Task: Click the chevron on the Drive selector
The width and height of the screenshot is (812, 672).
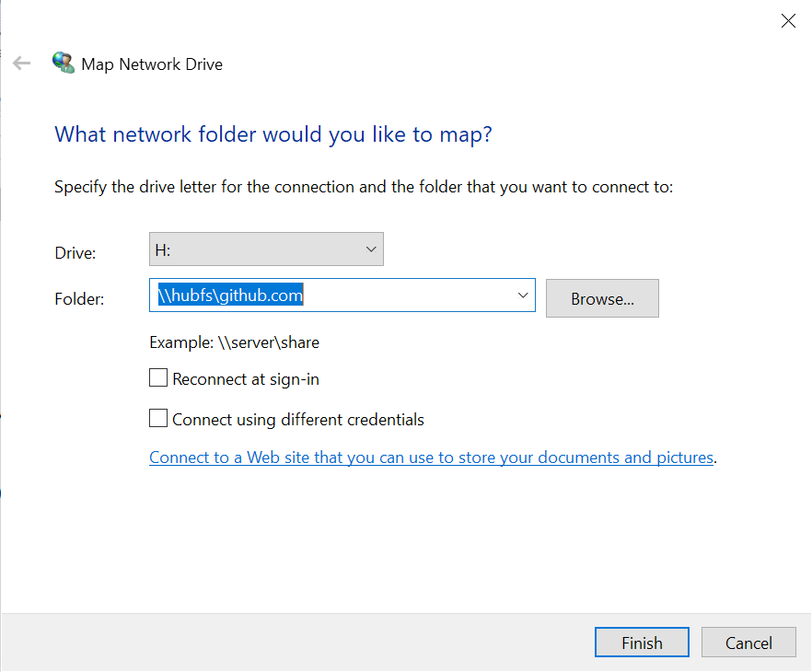Action: click(x=371, y=249)
